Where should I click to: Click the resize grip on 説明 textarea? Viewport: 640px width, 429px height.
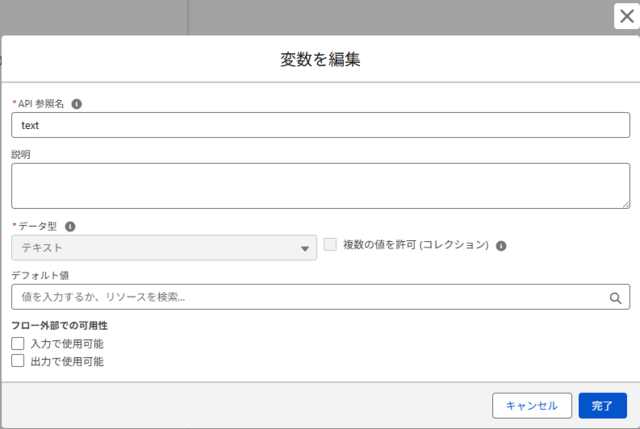624,203
